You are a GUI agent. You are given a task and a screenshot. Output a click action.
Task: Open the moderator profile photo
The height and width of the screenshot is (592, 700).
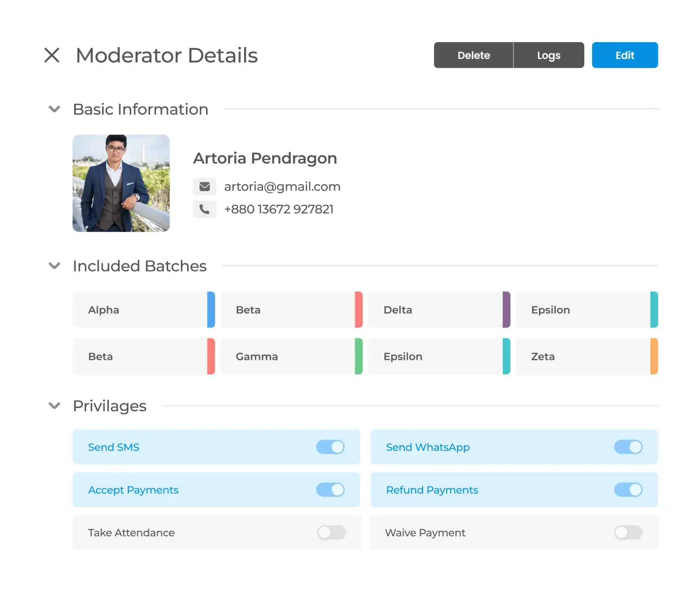(121, 183)
